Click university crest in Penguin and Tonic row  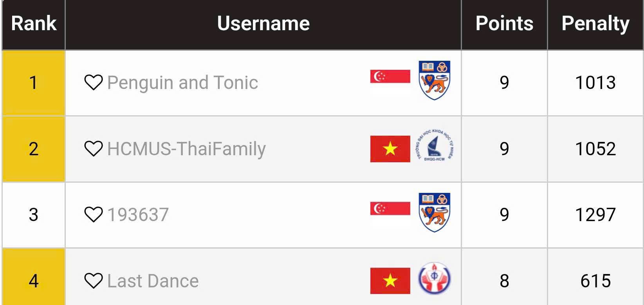[434, 80]
